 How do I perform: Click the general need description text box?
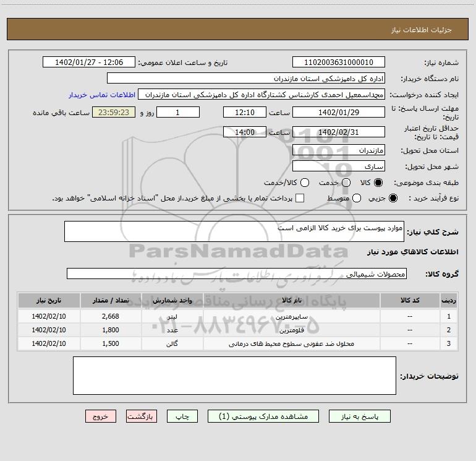coord(234,231)
